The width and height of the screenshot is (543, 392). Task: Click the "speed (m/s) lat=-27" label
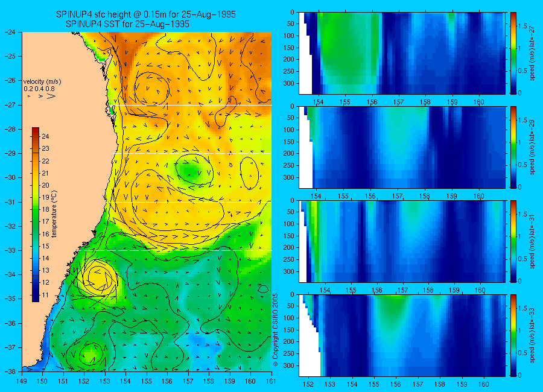[x=532, y=53]
